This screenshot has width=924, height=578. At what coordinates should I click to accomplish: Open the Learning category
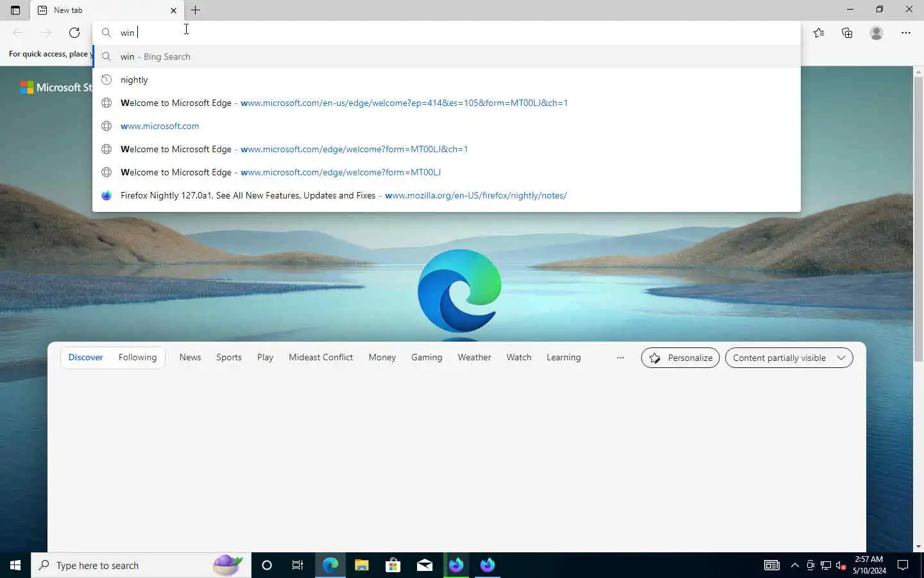563,358
